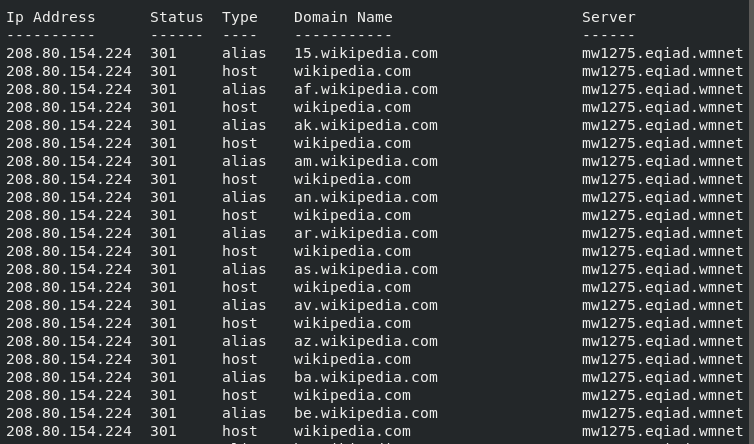The height and width of the screenshot is (444, 754).
Task: Click av.wikipedia.com in the output
Action: [x=365, y=305]
